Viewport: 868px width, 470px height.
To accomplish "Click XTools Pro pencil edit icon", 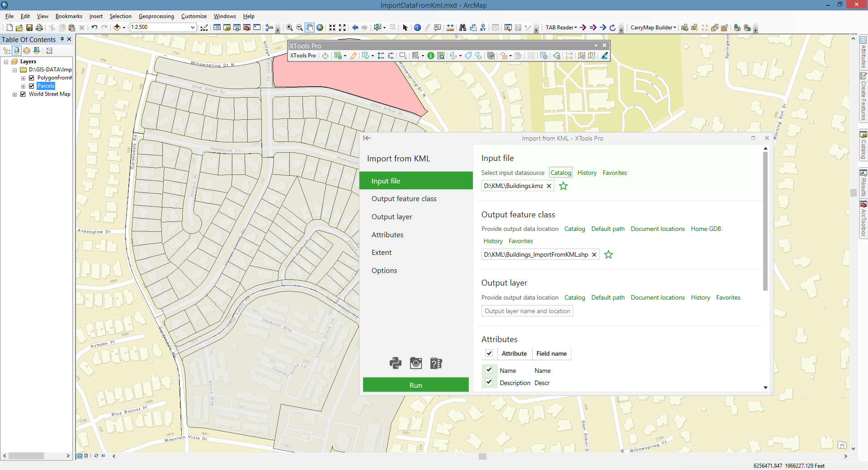I will point(353,56).
